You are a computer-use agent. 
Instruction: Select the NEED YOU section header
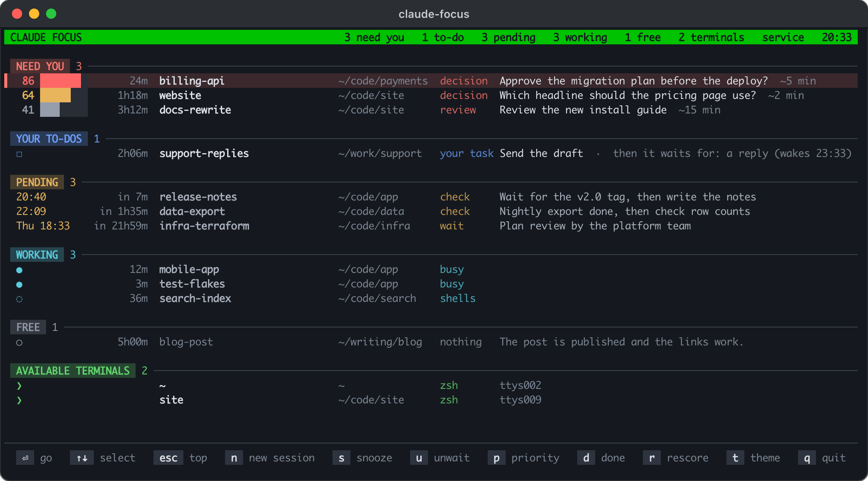40,66
